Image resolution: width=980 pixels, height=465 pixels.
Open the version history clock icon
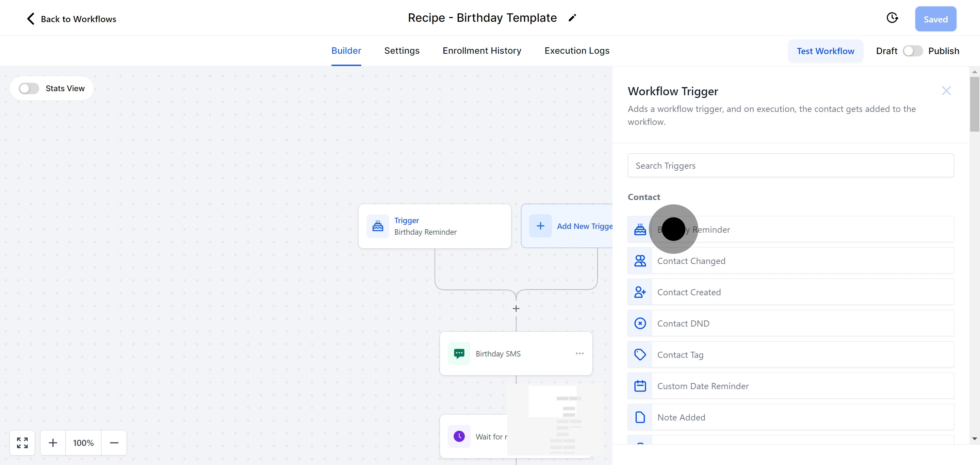(x=892, y=18)
